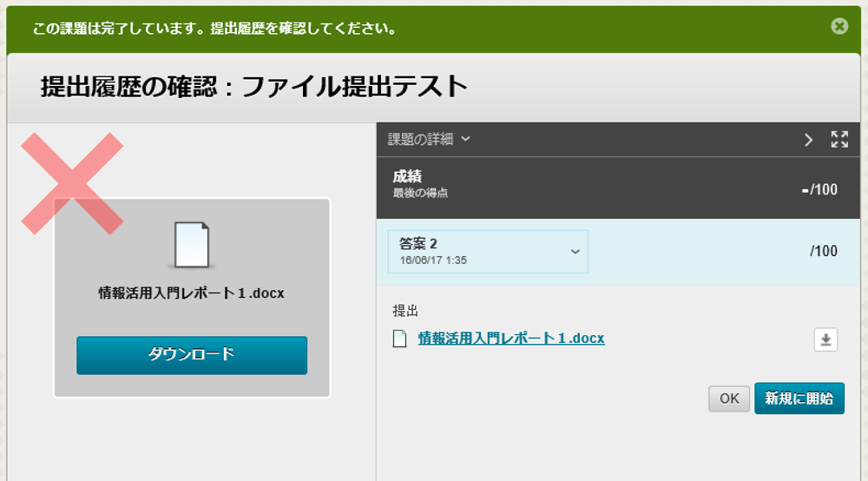868x481 pixels.
Task: Click the red X mark over preview
Action: point(72,183)
